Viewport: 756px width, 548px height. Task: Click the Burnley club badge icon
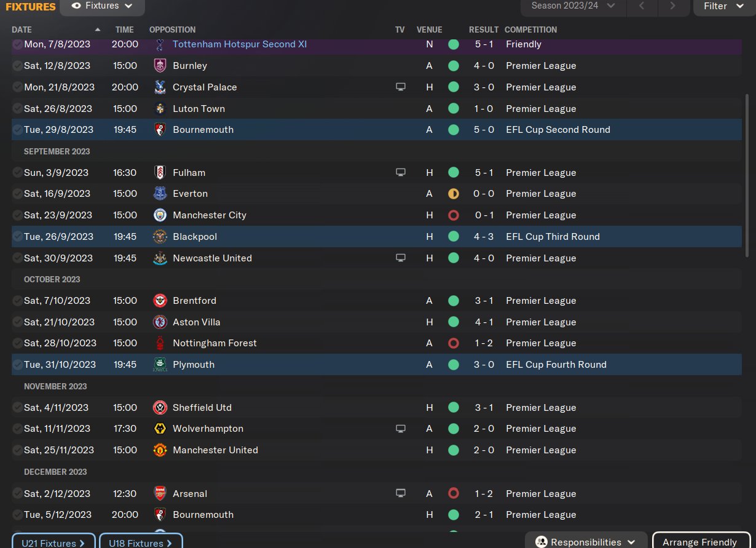160,66
